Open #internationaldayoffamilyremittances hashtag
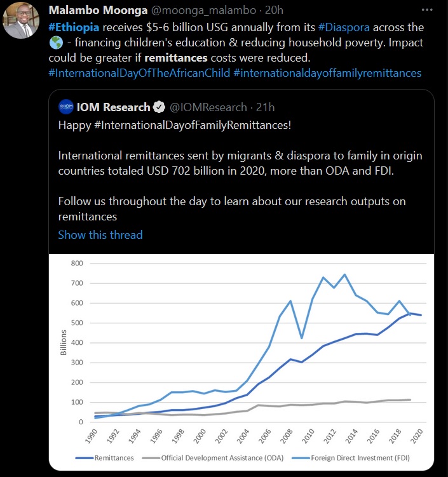The width and height of the screenshot is (448, 477). tap(327, 73)
